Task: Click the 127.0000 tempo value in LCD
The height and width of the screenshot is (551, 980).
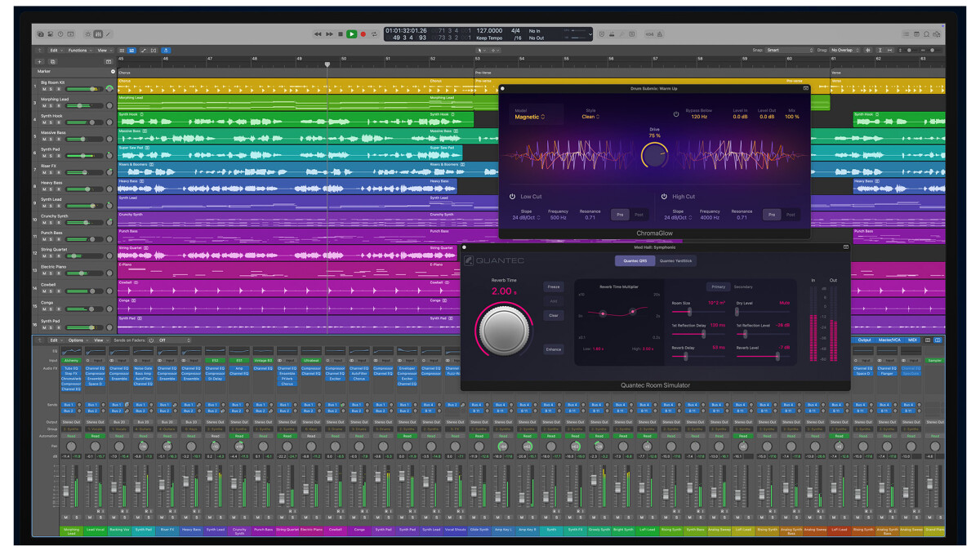Action: click(488, 31)
